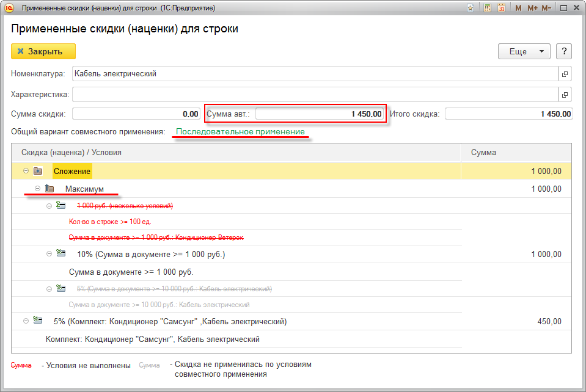
Task: Click the Итого скидка field
Action: [508, 114]
